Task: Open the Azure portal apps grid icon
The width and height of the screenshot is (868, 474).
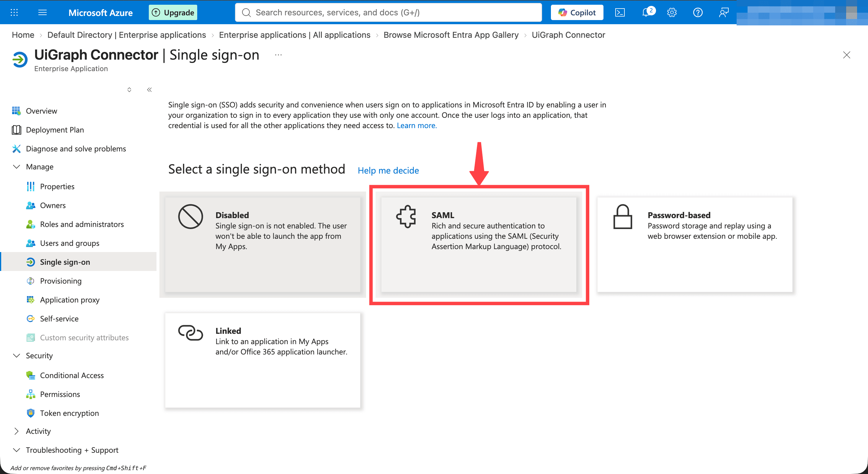Action: coord(14,12)
